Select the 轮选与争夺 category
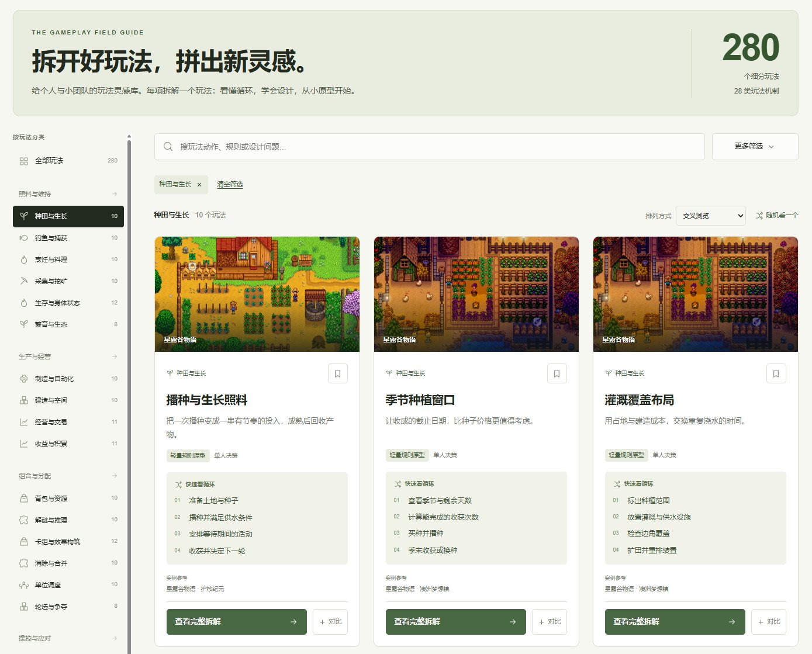This screenshot has width=812, height=654. pos(68,607)
